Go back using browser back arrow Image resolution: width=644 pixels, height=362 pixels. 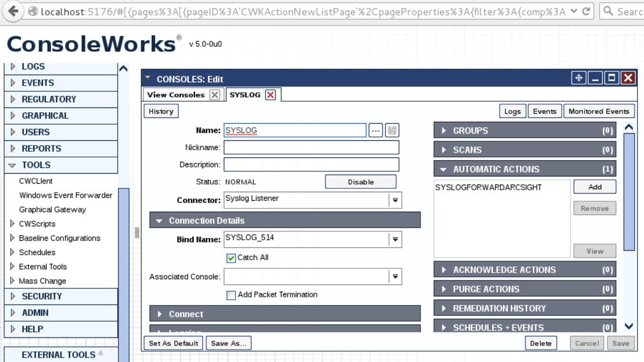(x=13, y=11)
